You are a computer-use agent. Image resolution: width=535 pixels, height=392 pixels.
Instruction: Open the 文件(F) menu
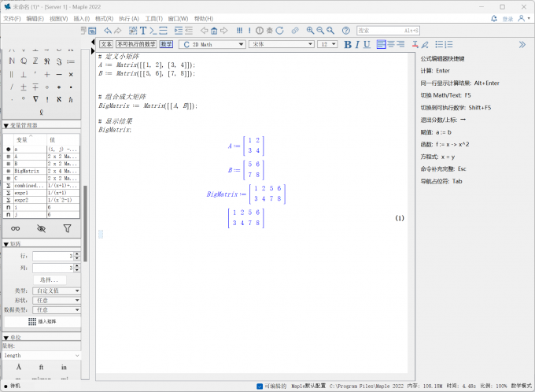pyautogui.click(x=12, y=19)
